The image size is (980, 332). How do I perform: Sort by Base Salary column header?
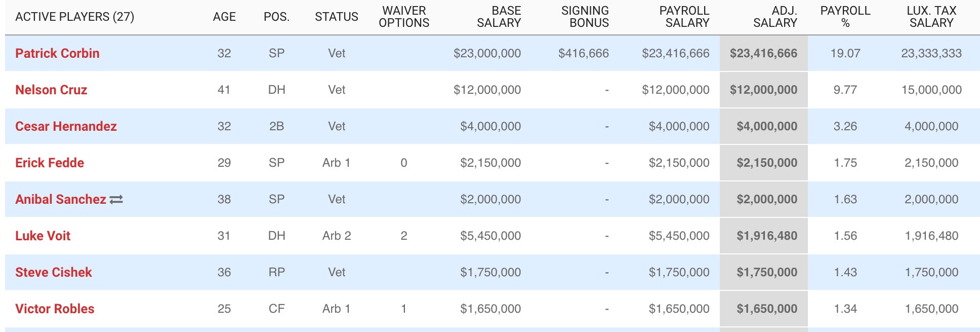tap(499, 17)
